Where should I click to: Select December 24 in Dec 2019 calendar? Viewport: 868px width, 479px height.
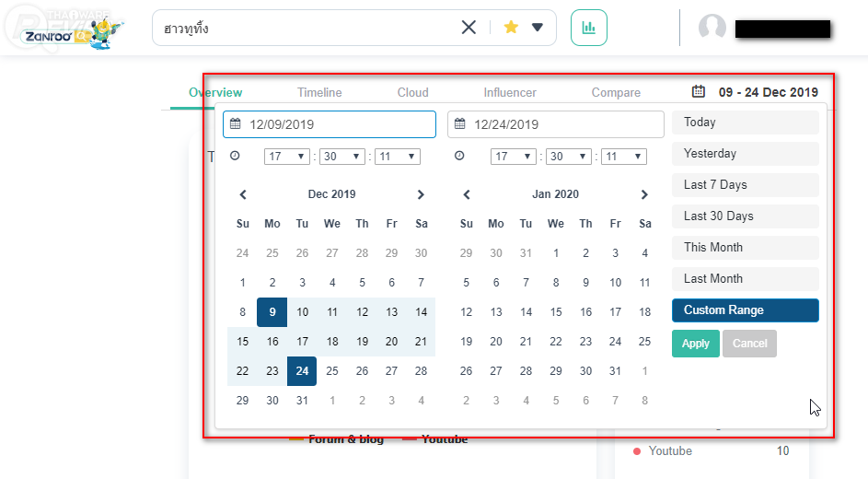click(302, 371)
